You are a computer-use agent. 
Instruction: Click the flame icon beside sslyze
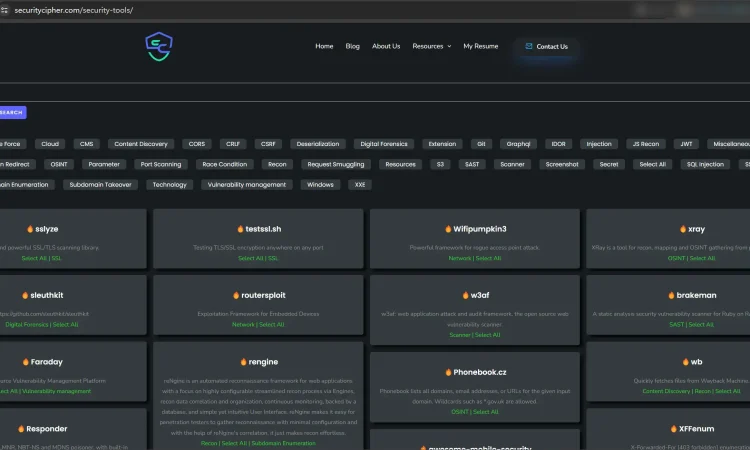[x=30, y=229]
